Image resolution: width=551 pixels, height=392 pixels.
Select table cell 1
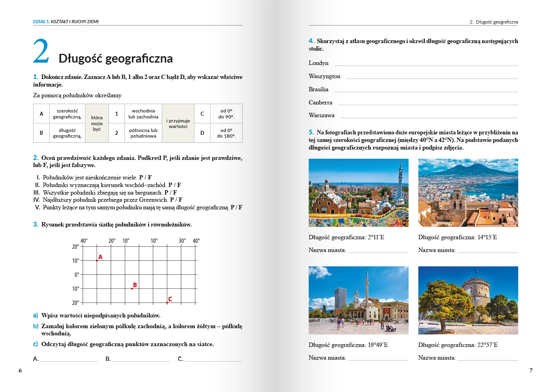click(x=117, y=114)
